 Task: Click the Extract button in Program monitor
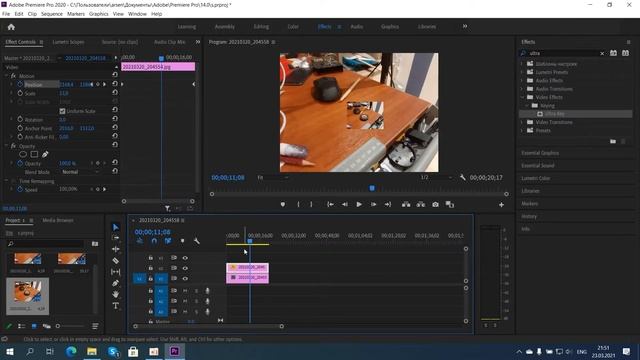(x=420, y=204)
